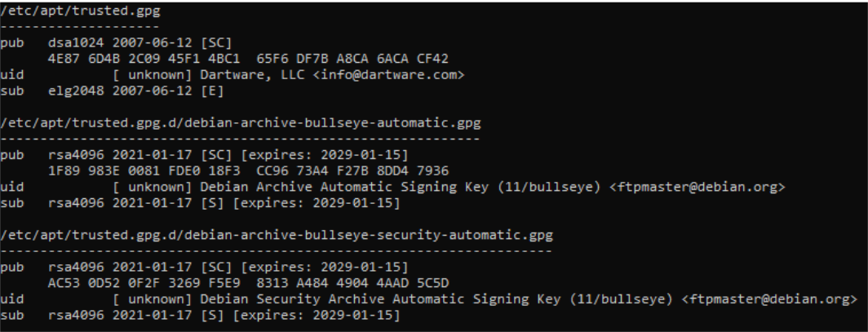Click the ftpmaster@debian.org email in the Archive key uid
Screen dimensions: 868x332
697,187
